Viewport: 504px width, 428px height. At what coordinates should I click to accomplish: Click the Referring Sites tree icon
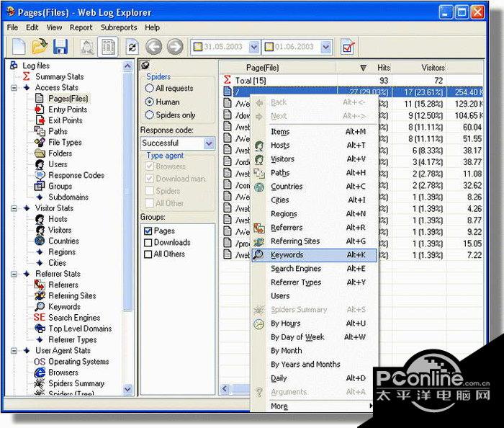(x=40, y=295)
